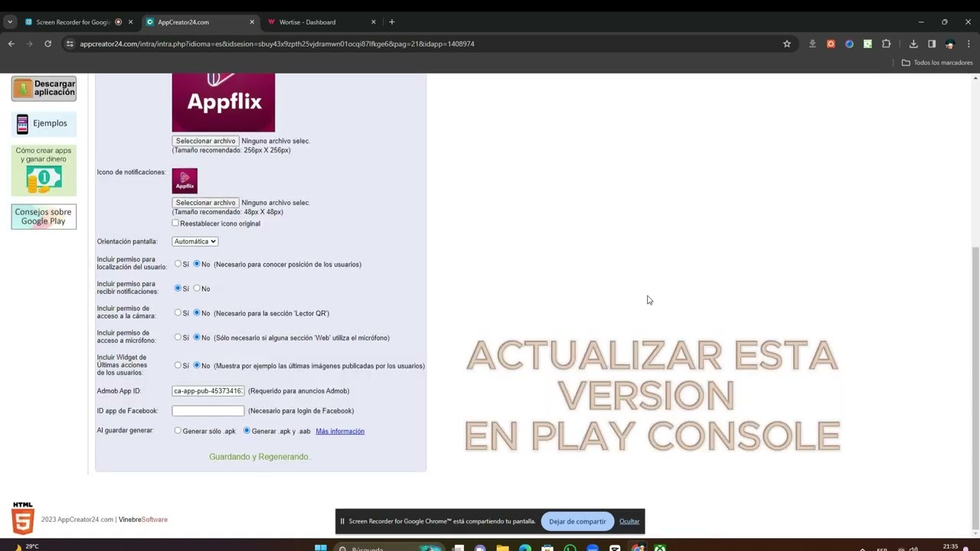Select No for acceso a micrófono
This screenshot has height=551, width=980.
[197, 337]
